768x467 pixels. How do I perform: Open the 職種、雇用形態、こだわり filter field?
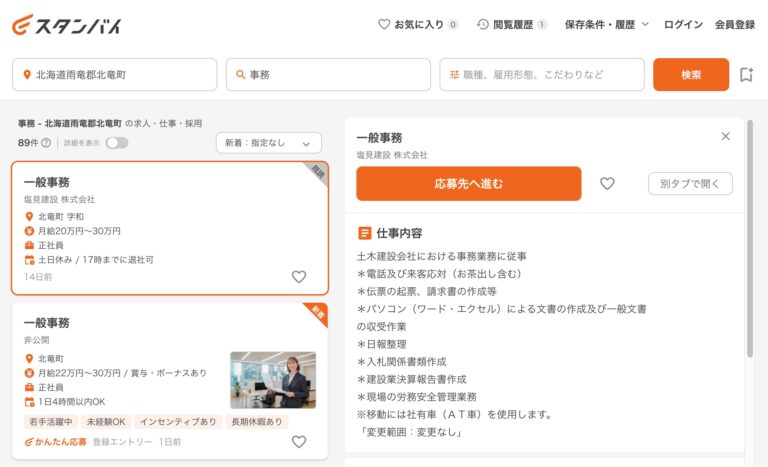(542, 75)
